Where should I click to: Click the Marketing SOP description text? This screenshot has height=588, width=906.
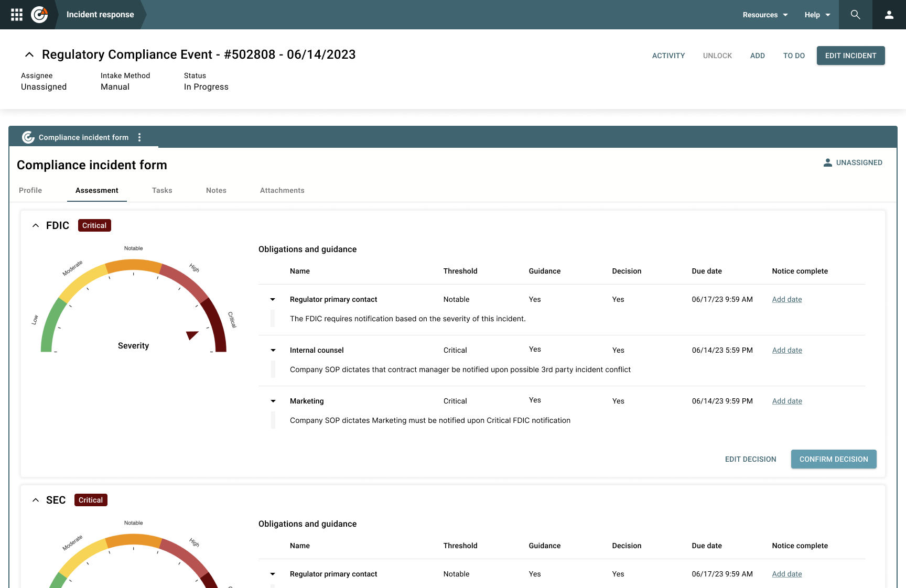point(430,420)
